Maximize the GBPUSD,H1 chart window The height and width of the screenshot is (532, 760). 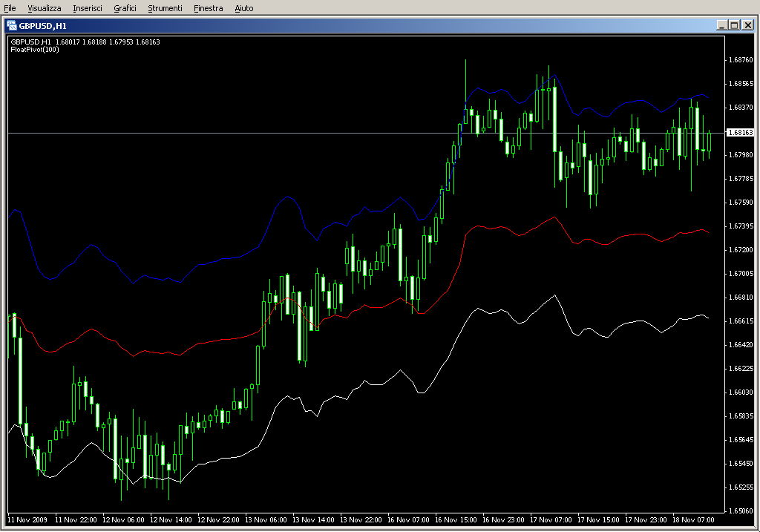click(x=734, y=25)
